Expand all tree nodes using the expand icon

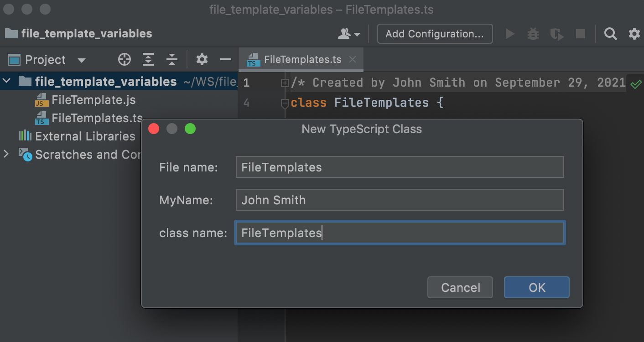point(148,59)
